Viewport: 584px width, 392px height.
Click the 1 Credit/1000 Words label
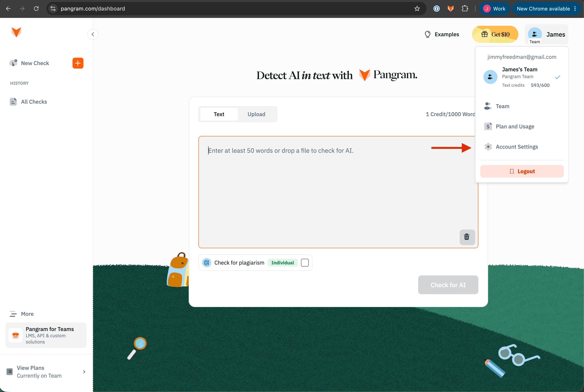(450, 114)
